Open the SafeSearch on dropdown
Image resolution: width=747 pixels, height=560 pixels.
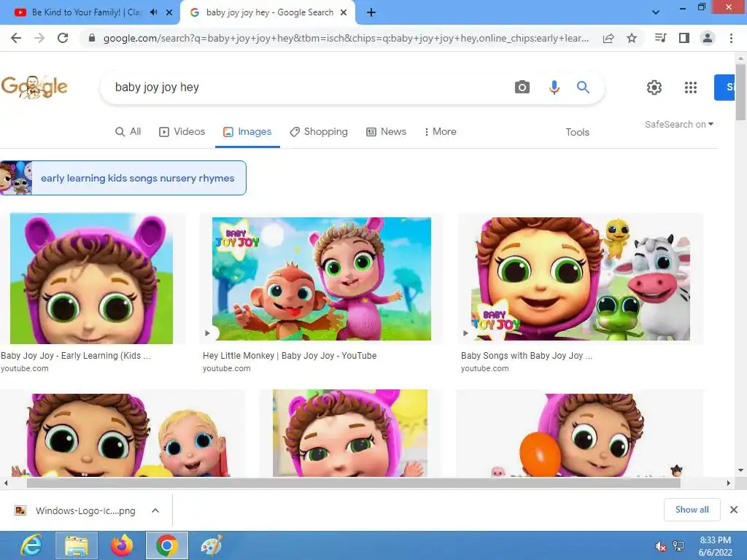(x=679, y=124)
